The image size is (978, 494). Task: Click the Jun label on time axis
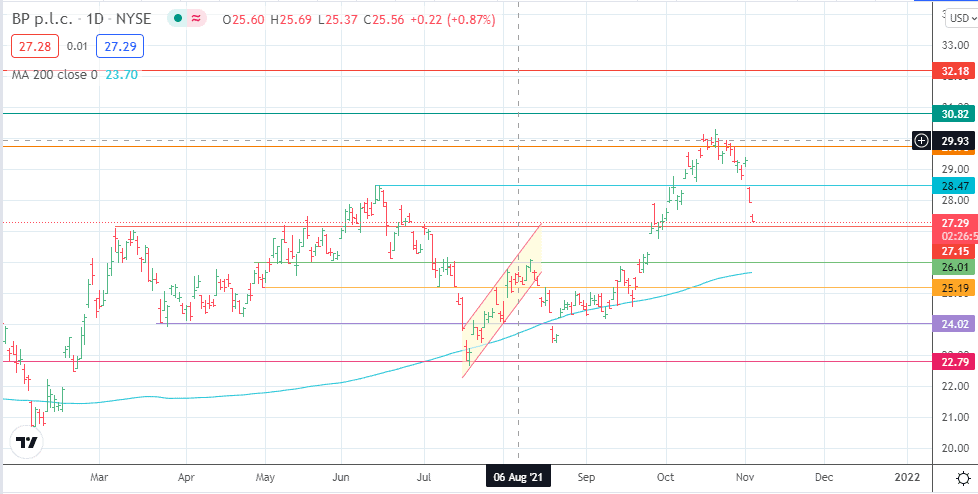coord(341,478)
